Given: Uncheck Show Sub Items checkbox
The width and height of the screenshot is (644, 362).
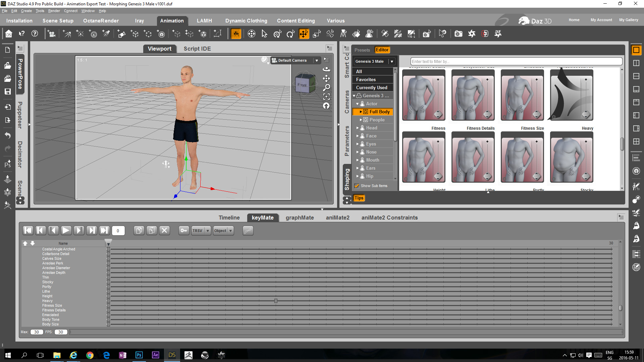Looking at the screenshot, I should click(357, 186).
